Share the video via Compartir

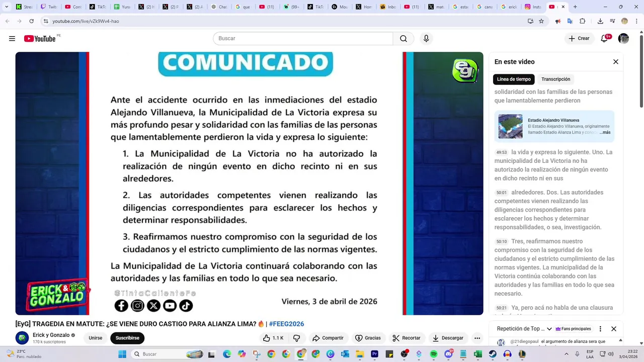[x=328, y=338]
